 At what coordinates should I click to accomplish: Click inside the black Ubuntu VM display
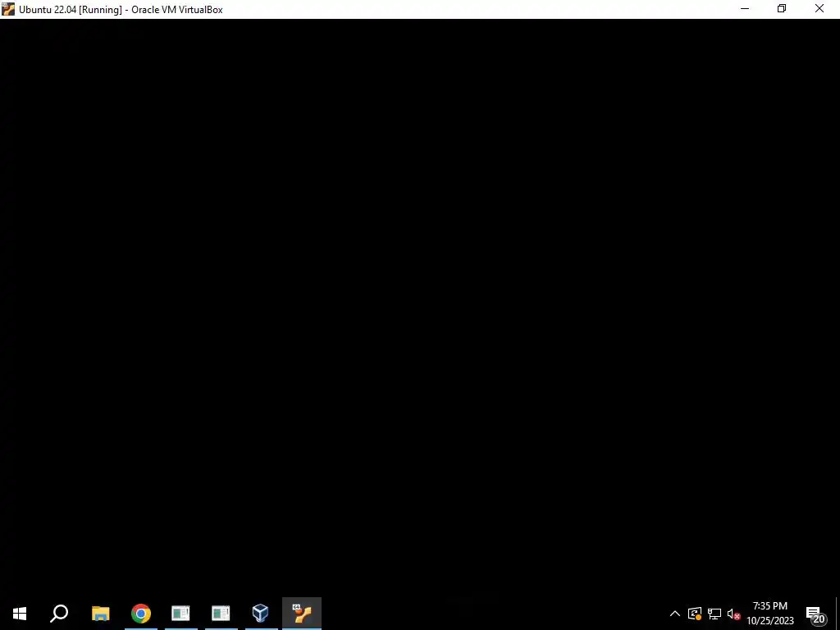[x=420, y=308]
